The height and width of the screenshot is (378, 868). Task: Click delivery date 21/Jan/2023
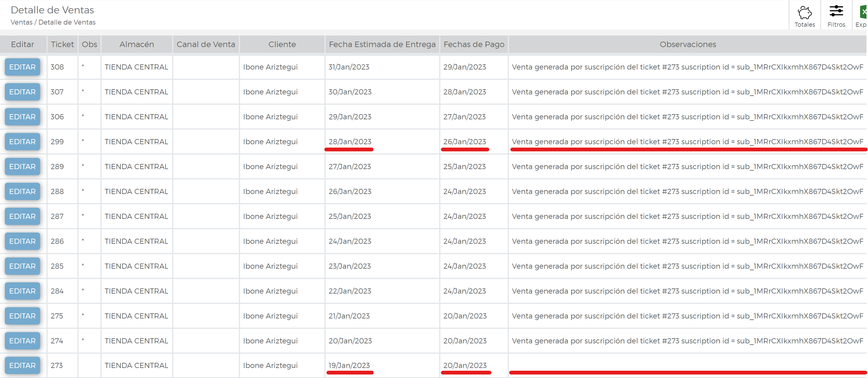coord(349,316)
